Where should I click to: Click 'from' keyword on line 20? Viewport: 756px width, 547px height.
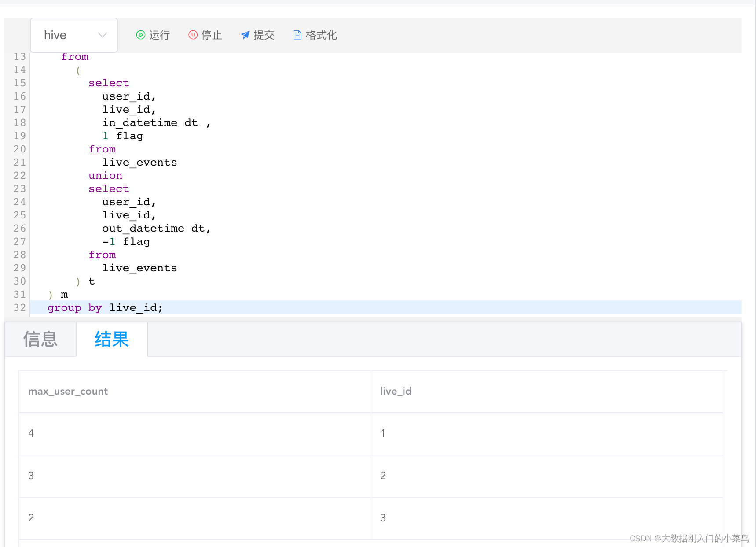[x=102, y=149]
